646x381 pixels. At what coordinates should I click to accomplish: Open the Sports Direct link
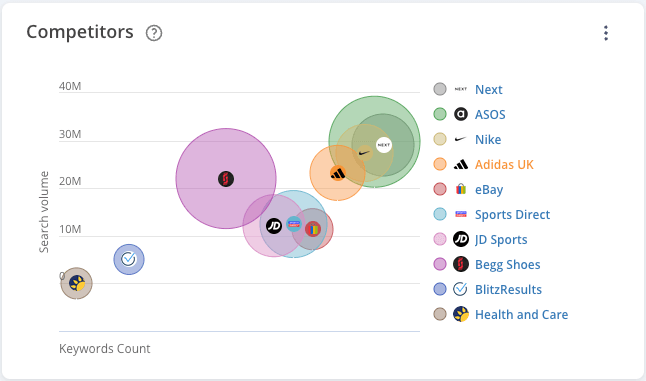coord(512,215)
